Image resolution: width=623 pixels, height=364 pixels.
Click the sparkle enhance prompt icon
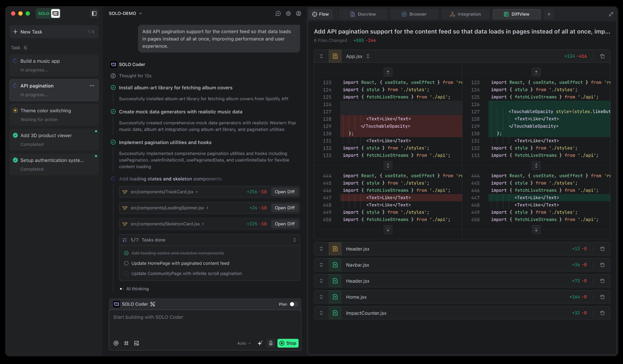pos(260,343)
